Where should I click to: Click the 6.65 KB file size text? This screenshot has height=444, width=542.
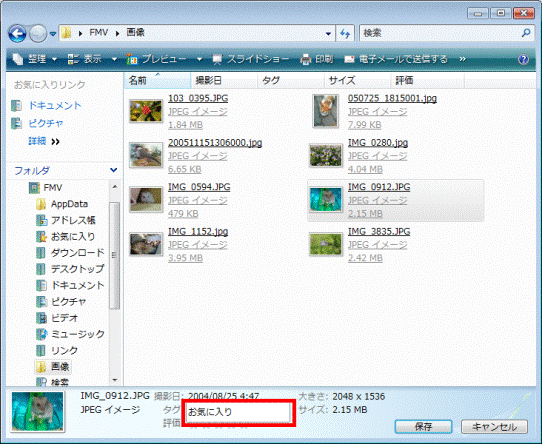click(185, 169)
